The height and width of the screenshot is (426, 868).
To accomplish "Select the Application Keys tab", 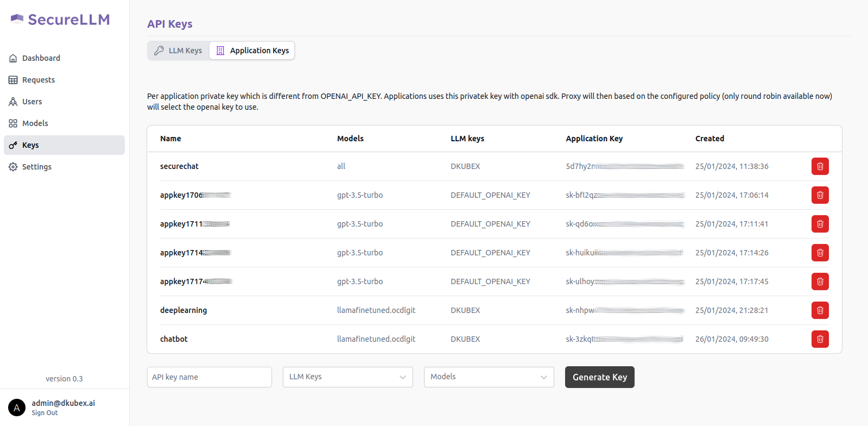I will point(252,51).
